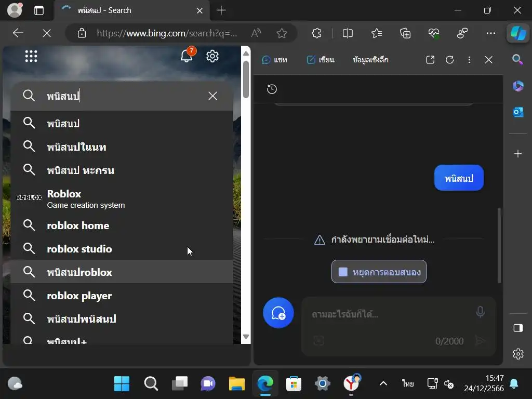This screenshot has width=532, height=399.
Task: Open Browser essentials heart icon
Action: point(434,33)
